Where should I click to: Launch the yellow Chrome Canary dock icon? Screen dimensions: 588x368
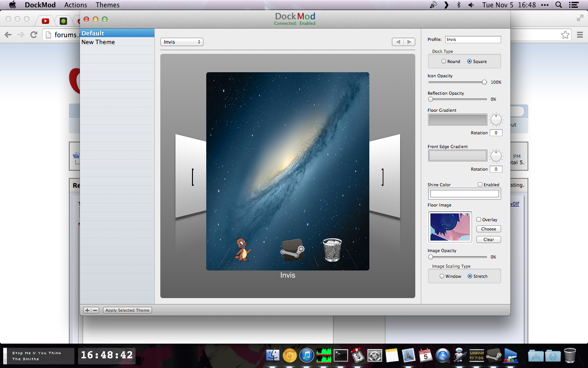(289, 356)
